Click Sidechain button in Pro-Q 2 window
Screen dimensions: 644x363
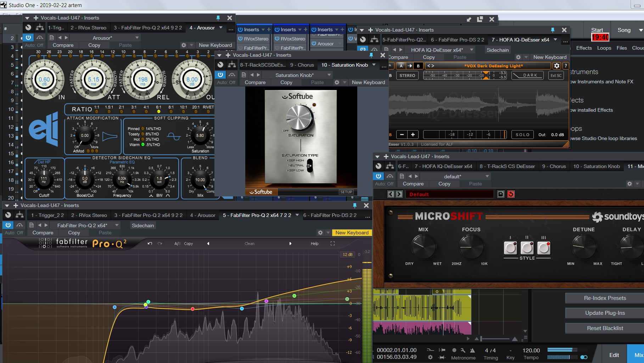(143, 225)
